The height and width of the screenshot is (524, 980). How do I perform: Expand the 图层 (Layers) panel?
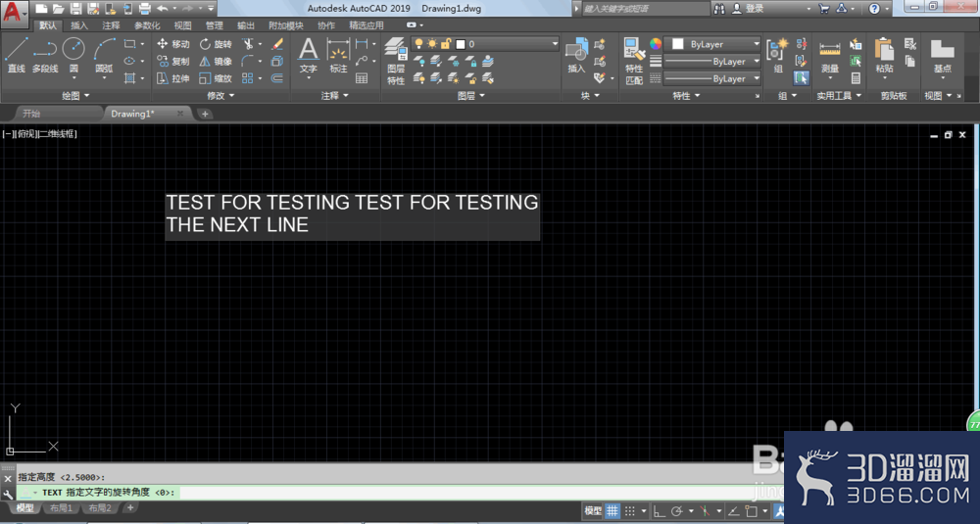click(471, 96)
